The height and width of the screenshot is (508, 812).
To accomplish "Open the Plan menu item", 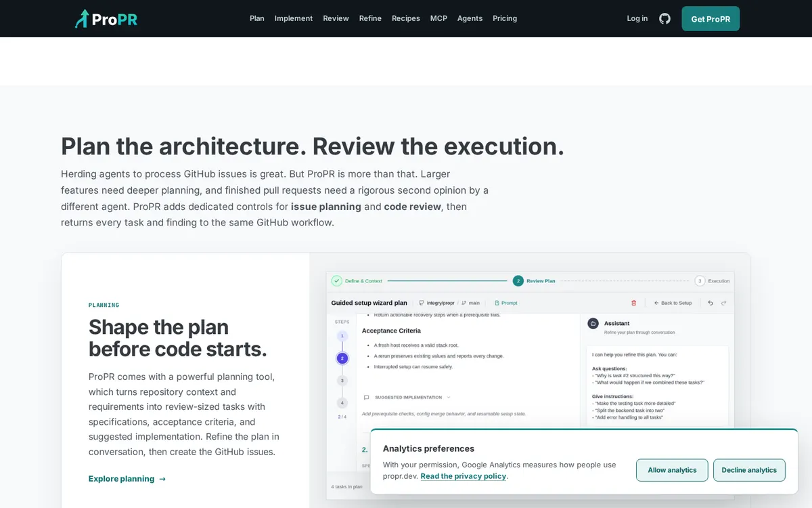I will pos(257,18).
